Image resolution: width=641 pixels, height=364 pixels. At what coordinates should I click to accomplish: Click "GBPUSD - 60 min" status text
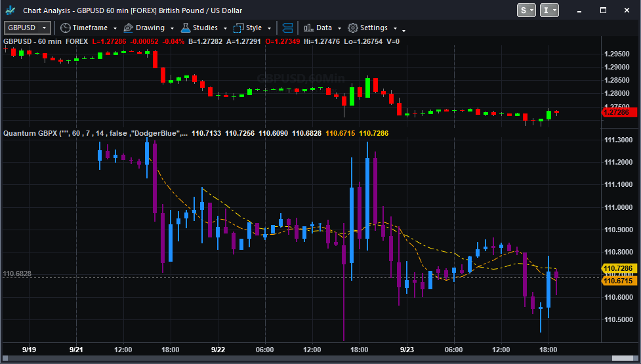coord(32,41)
